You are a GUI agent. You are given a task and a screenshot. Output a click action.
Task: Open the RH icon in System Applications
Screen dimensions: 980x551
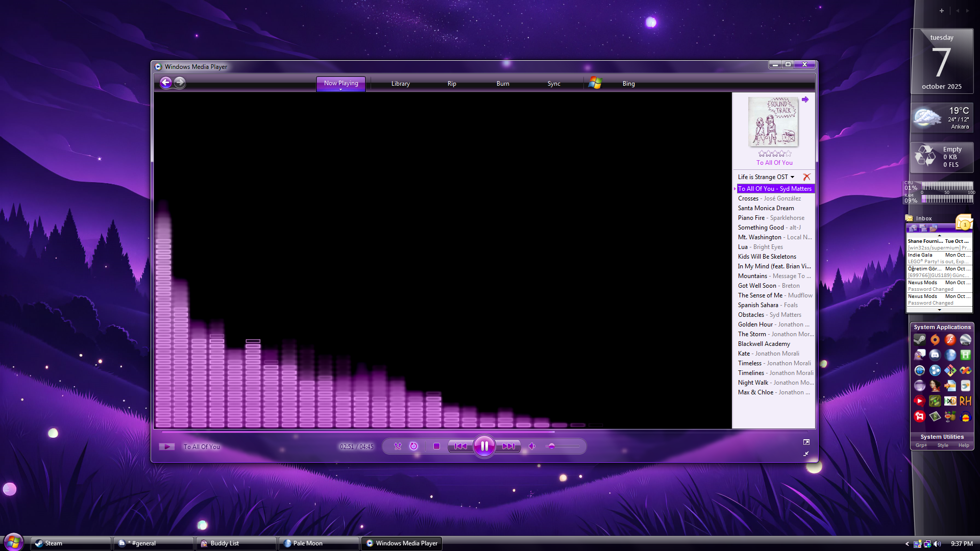(x=966, y=401)
